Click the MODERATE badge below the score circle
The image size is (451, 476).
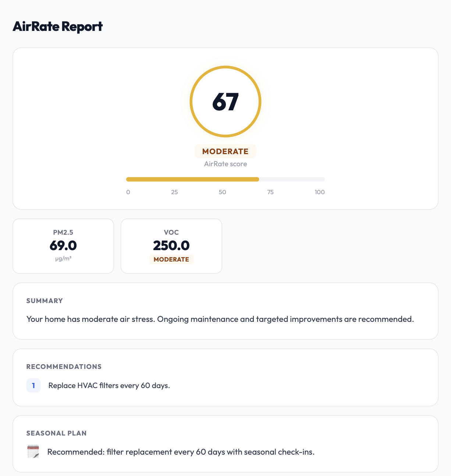[x=225, y=151]
